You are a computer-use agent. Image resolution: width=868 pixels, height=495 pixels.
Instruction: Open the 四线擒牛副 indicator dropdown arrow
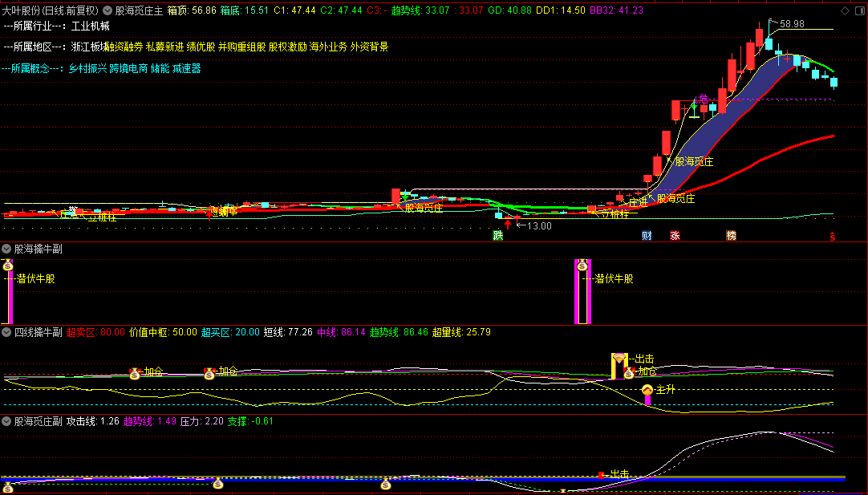click(x=7, y=331)
